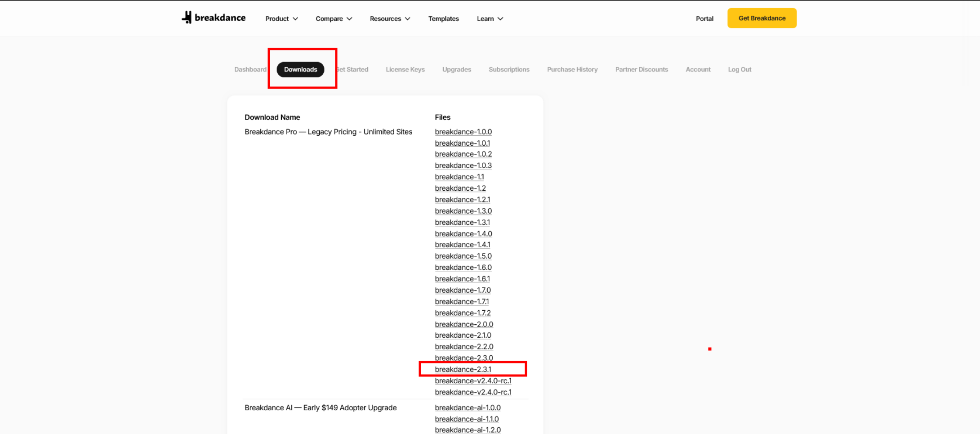The width and height of the screenshot is (980, 434).
Task: Download breakdance-2.1.0 file
Action: [x=463, y=335]
